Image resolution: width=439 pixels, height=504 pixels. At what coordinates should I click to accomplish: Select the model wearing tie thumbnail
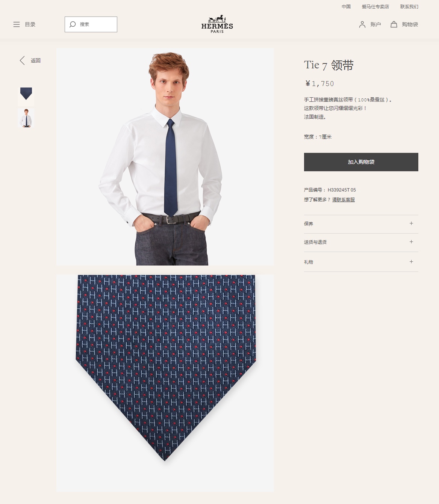coord(26,118)
